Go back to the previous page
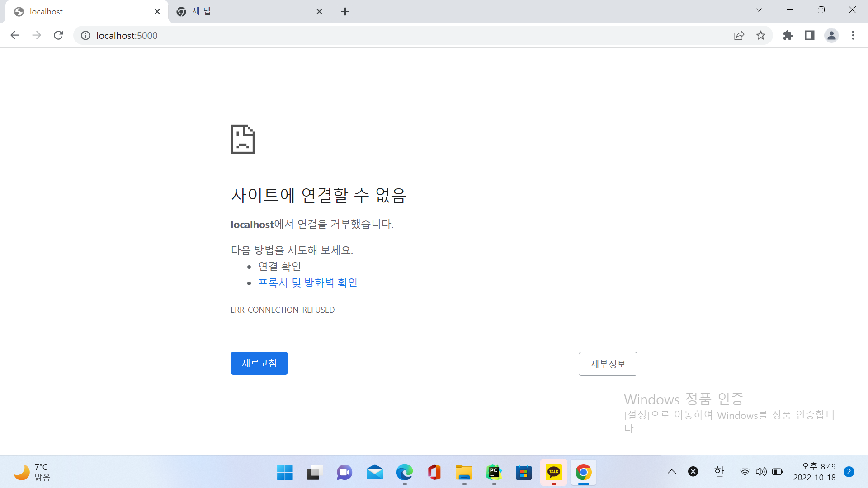Viewport: 868px width, 488px height. click(15, 35)
